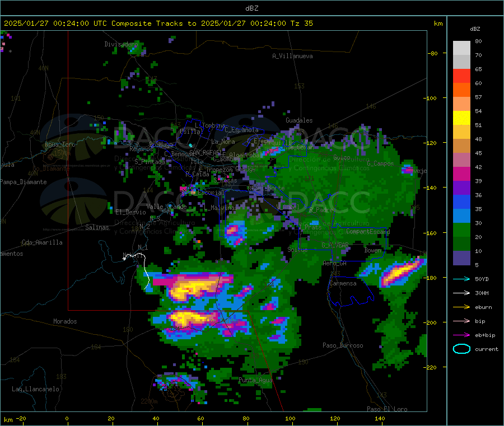Click the 'Guadales' place label

point(299,120)
